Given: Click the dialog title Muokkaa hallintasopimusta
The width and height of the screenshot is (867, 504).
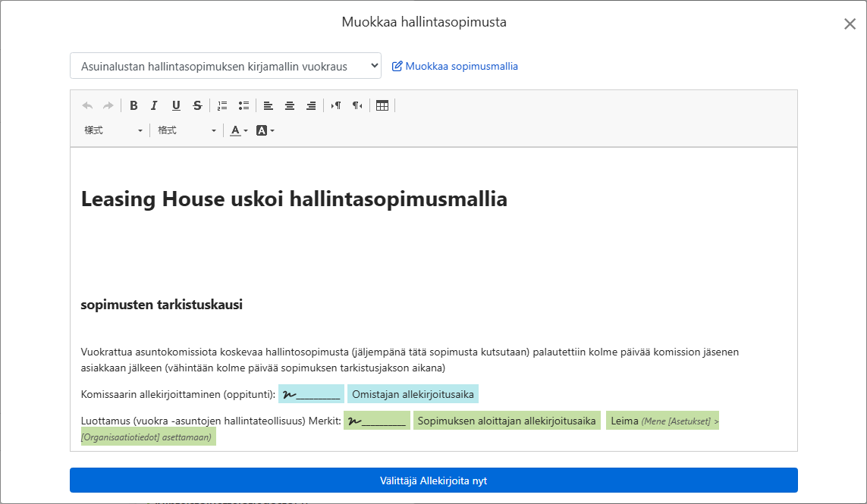Looking at the screenshot, I should 424,22.
